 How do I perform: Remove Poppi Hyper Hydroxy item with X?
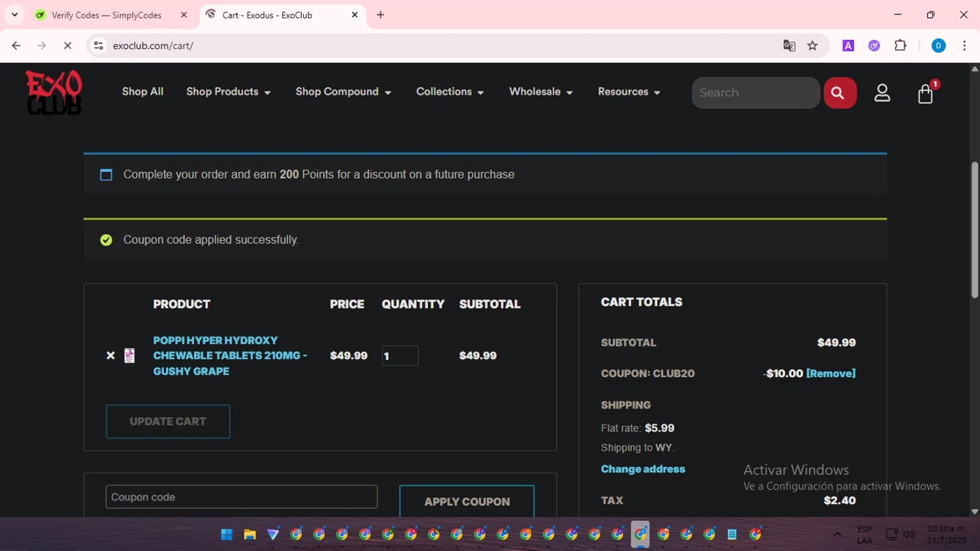click(110, 356)
